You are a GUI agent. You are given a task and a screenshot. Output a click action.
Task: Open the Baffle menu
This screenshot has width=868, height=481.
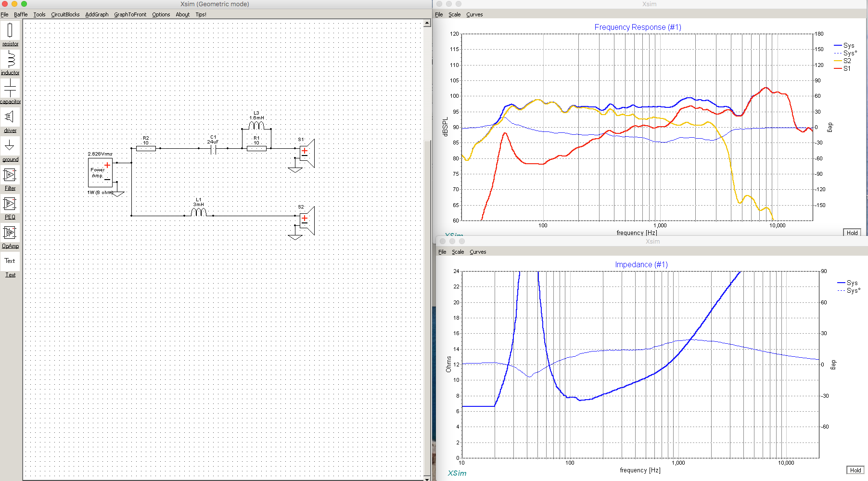click(21, 14)
